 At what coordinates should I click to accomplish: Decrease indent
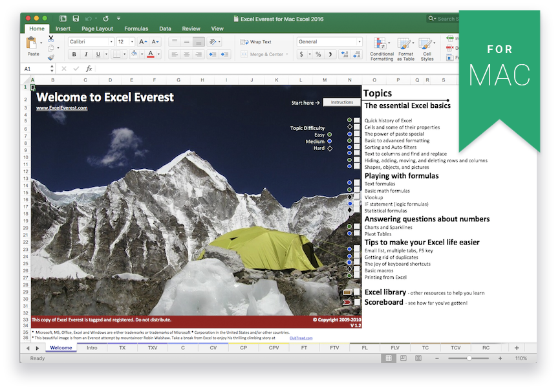point(213,54)
